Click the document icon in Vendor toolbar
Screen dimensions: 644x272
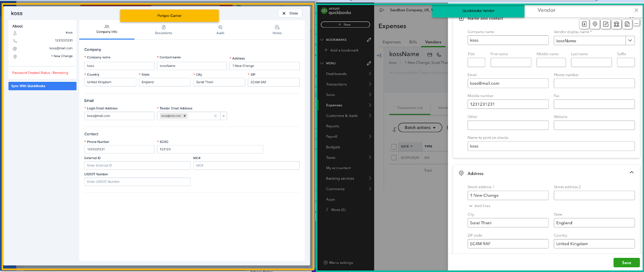pyautogui.click(x=627, y=24)
